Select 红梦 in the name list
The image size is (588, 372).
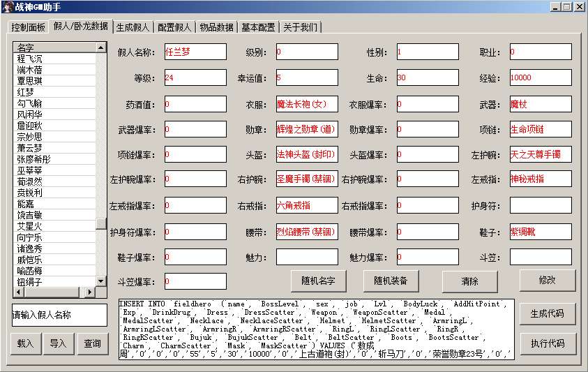click(54, 92)
